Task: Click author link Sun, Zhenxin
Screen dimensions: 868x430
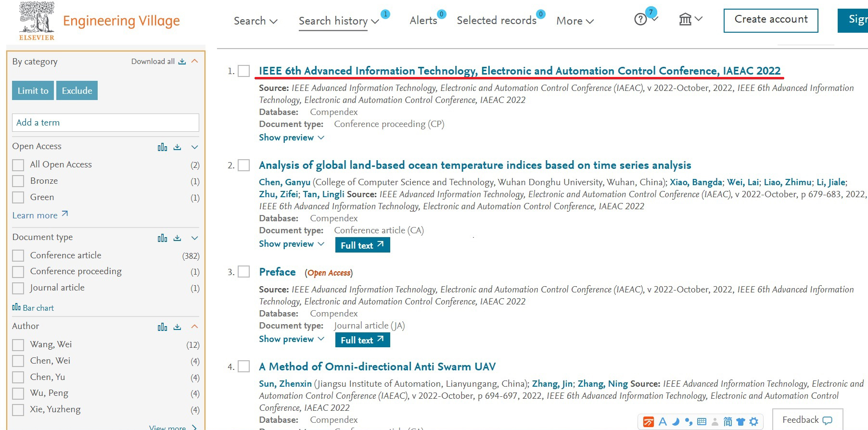Action: [x=285, y=384]
